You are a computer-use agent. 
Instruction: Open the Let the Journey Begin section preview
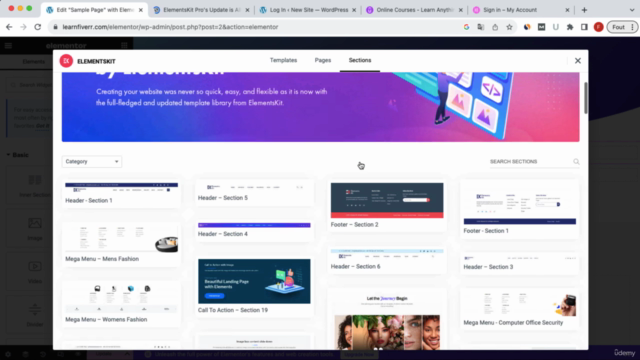click(387, 320)
